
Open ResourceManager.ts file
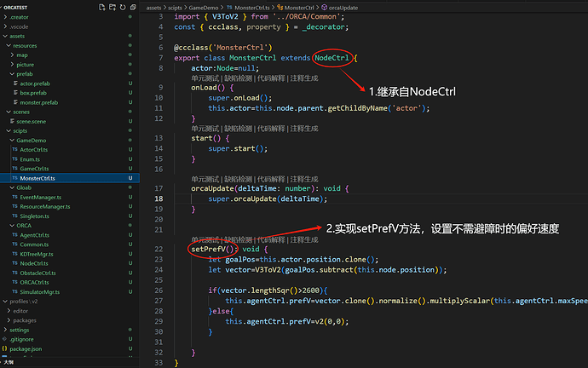[45, 206]
